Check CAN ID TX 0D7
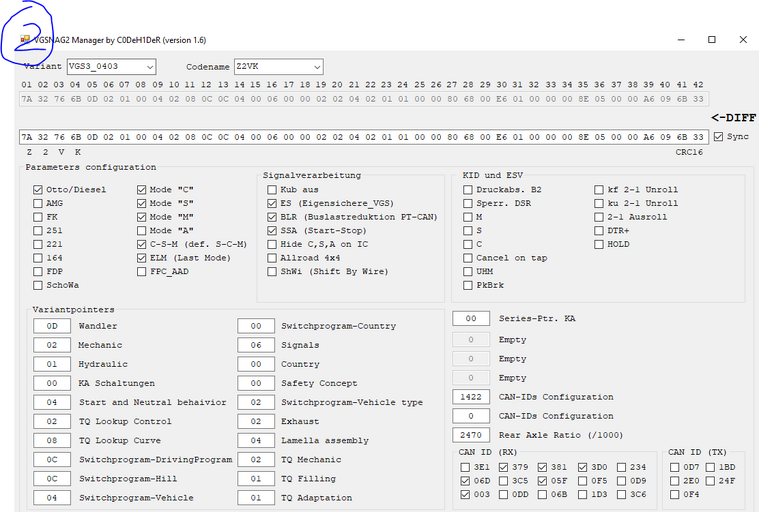The width and height of the screenshot is (759, 512). (674, 467)
